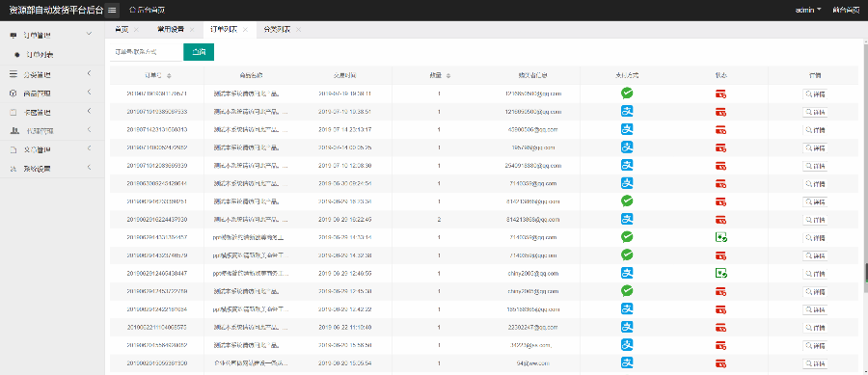Expand the 系统设置 menu chevron

[89, 168]
